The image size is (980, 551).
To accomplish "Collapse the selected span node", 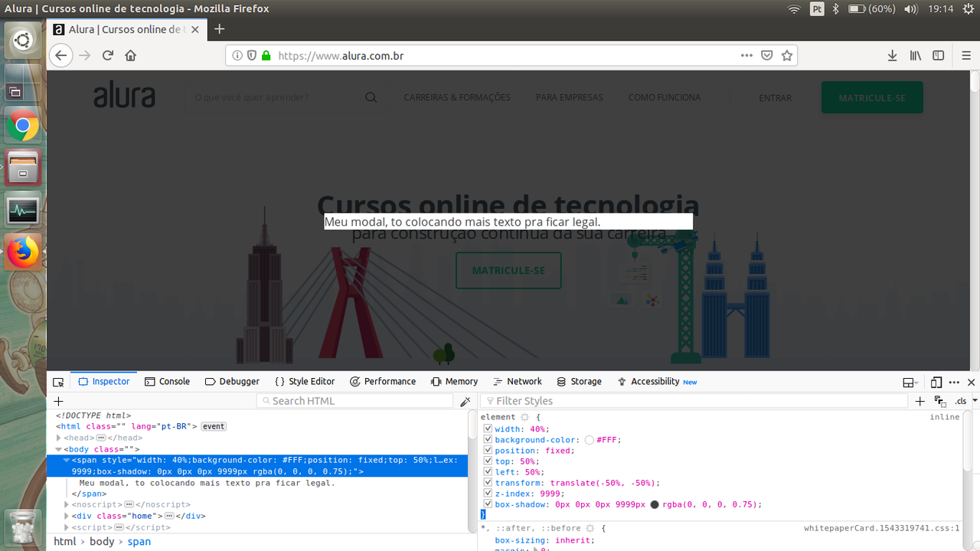I will pos(67,461).
